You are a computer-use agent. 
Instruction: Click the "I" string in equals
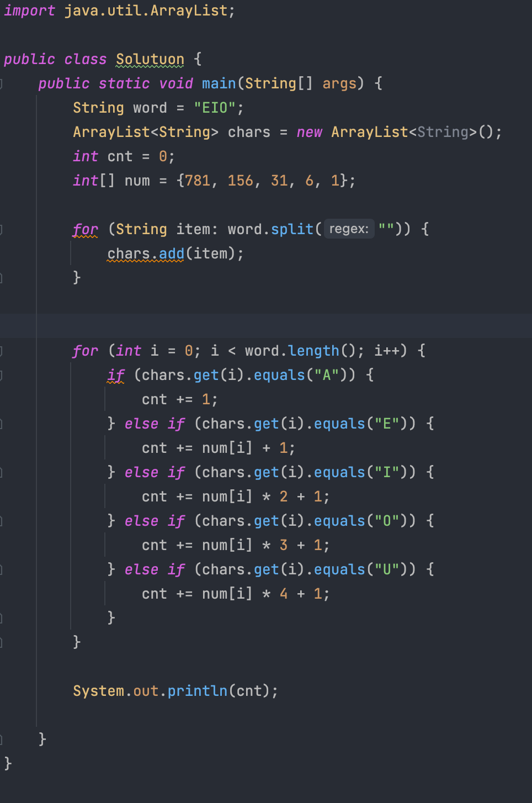pyautogui.click(x=387, y=472)
